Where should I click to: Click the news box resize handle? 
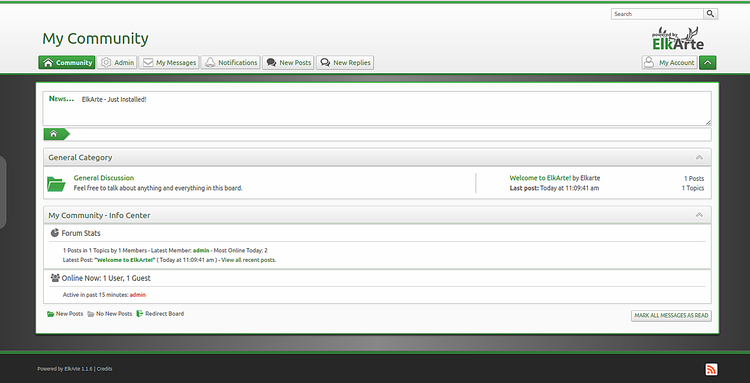[708, 122]
